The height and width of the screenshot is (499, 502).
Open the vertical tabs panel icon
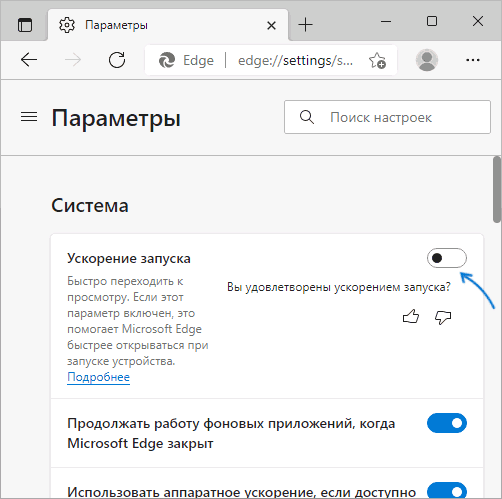[25, 25]
